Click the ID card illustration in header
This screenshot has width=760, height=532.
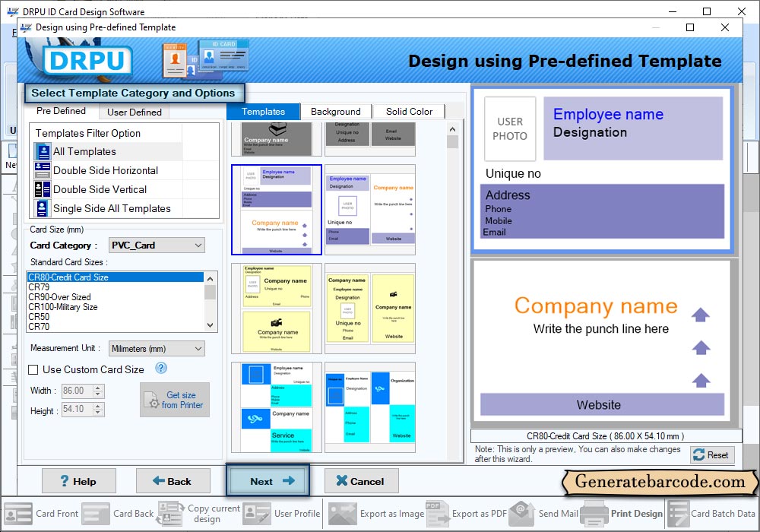pyautogui.click(x=205, y=59)
